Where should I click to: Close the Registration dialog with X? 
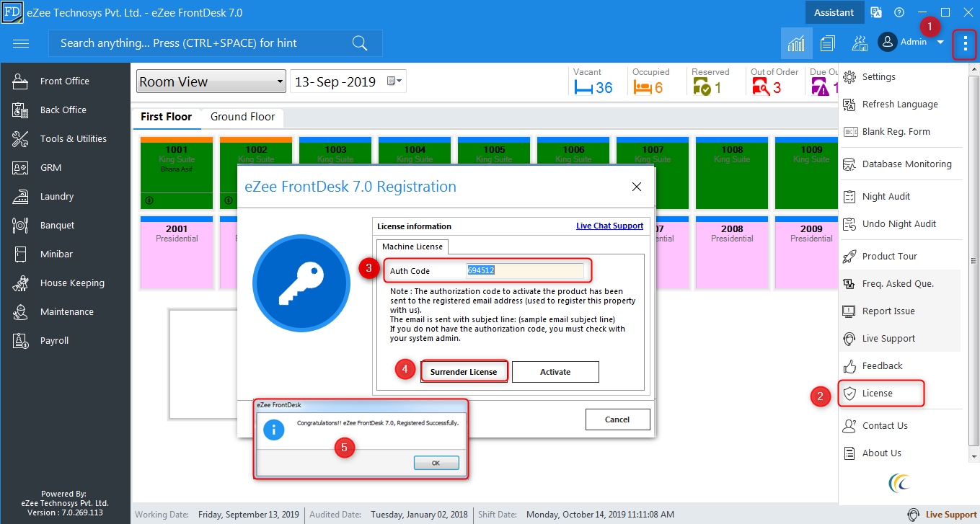tap(636, 187)
